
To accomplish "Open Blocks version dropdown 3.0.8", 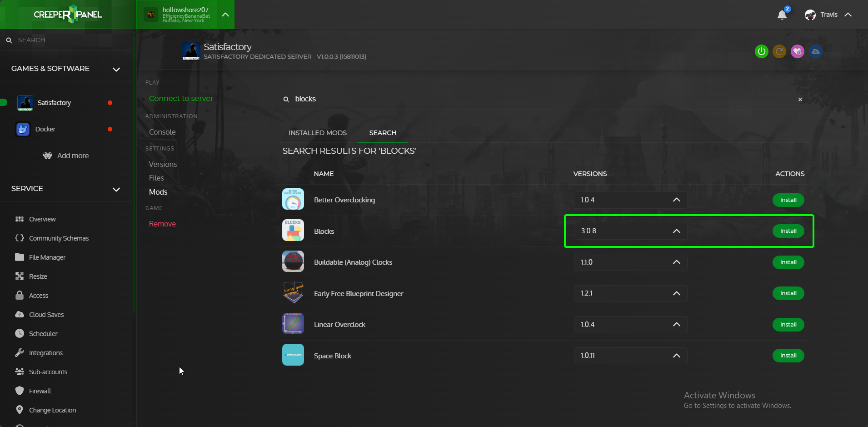I will coord(630,231).
